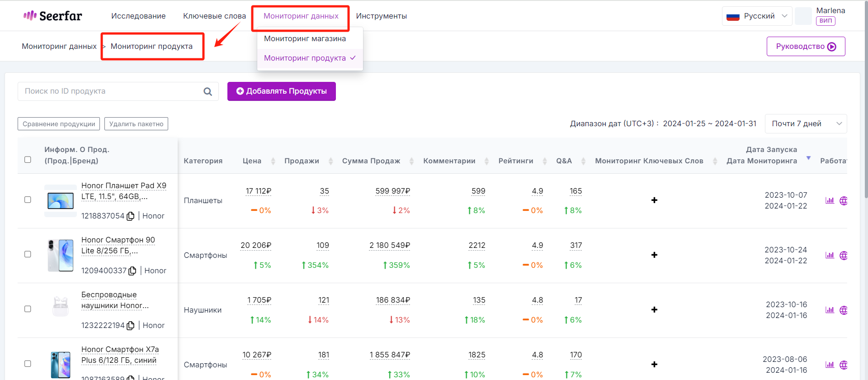Sort by Цена column

pyautogui.click(x=273, y=161)
